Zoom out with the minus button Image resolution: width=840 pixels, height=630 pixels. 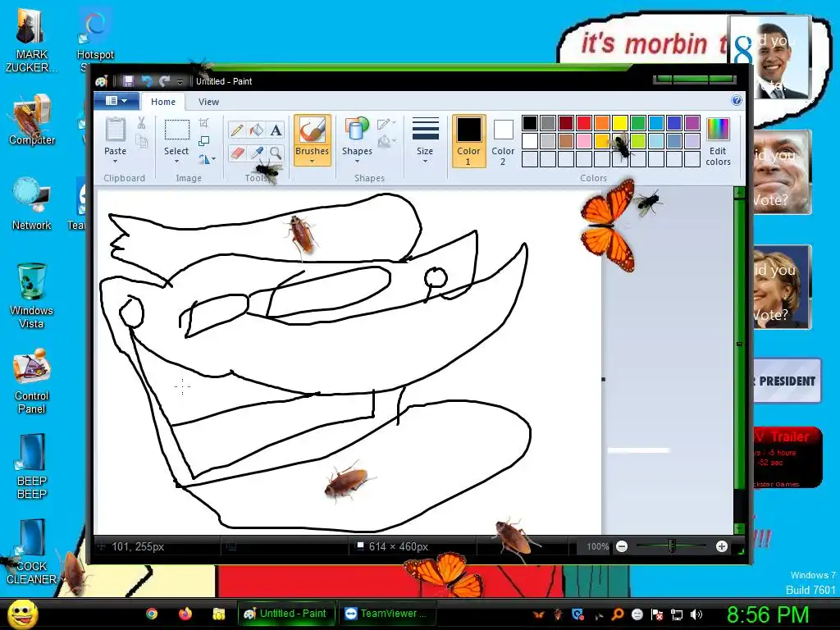[x=622, y=546]
